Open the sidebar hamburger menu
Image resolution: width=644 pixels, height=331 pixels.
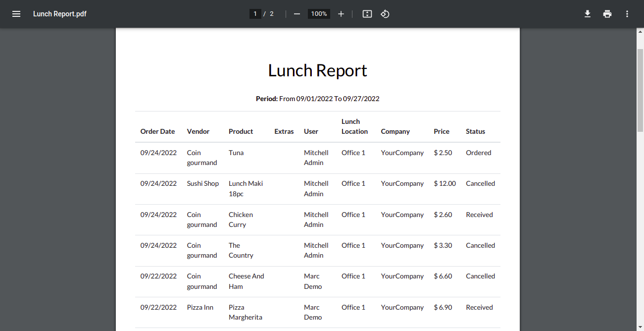tap(16, 14)
